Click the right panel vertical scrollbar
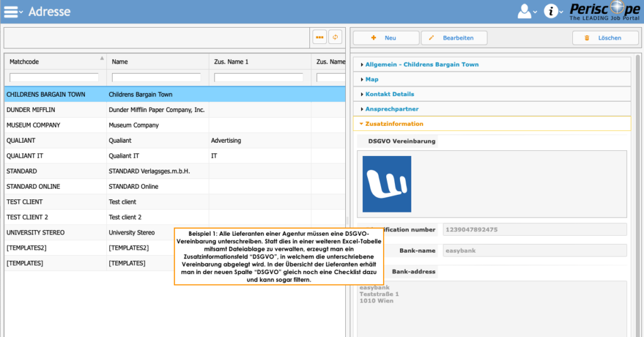The image size is (644, 337). click(x=638, y=196)
